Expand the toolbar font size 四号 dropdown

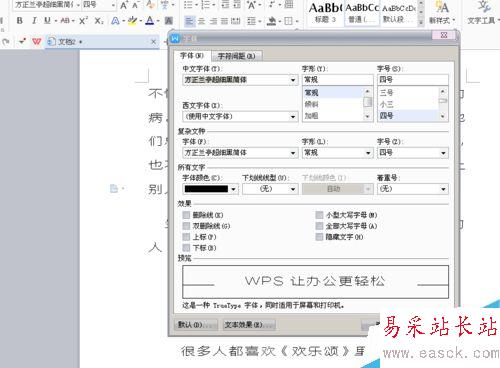(x=113, y=5)
